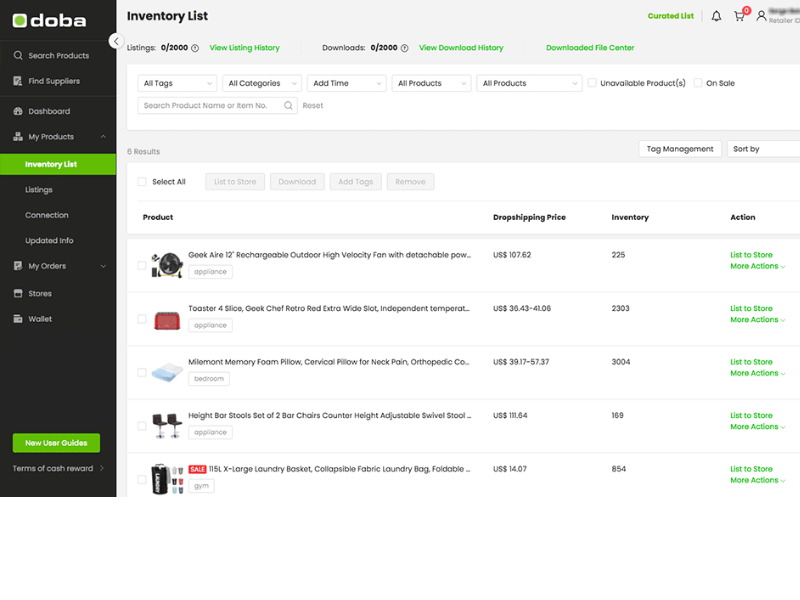Select the Milemont pillow row checkbox
Screen dimensions: 800x600
(x=142, y=372)
